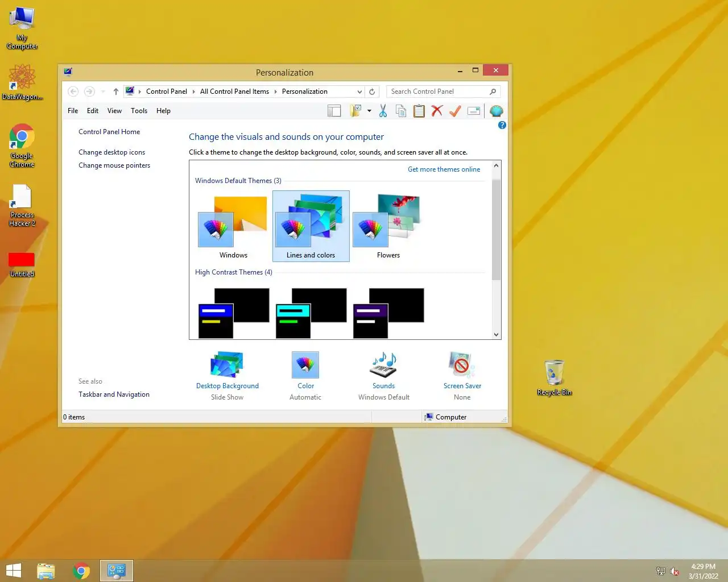728x582 pixels.
Task: Open Change desktop icons link
Action: (111, 152)
